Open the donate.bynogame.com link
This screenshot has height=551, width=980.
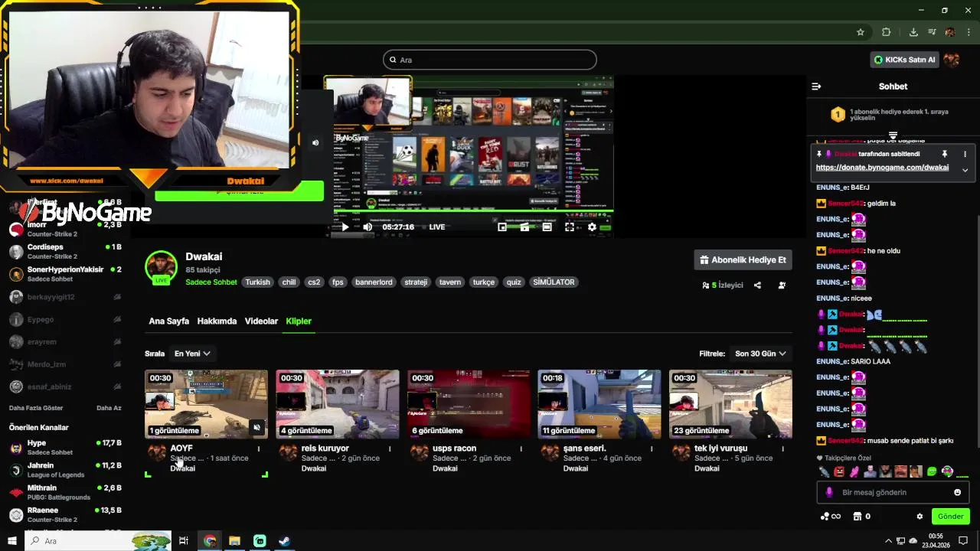point(882,168)
